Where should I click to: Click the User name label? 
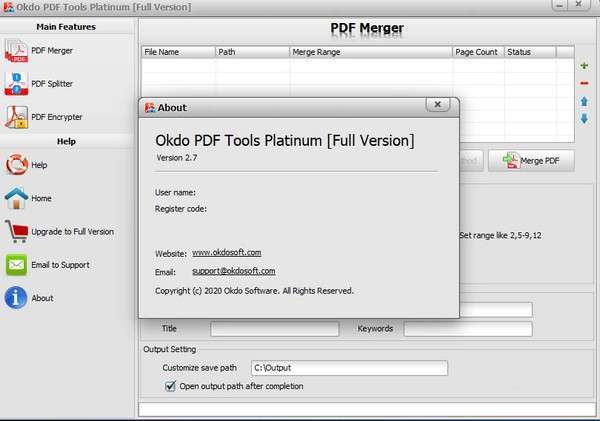pos(175,193)
